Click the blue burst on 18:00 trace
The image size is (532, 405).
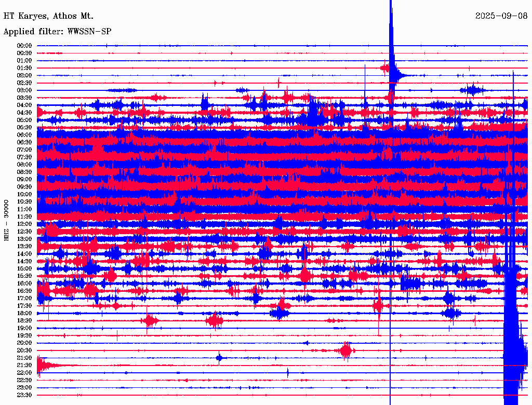280,314
